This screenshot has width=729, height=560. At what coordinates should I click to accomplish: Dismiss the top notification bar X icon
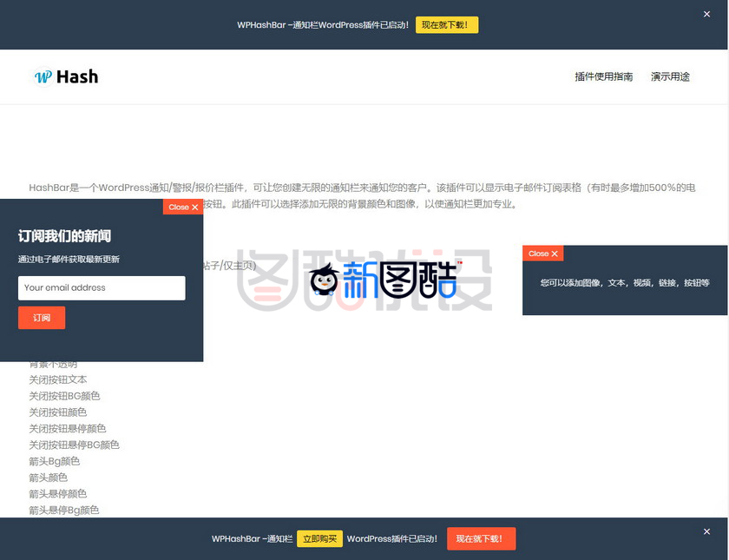pos(706,15)
